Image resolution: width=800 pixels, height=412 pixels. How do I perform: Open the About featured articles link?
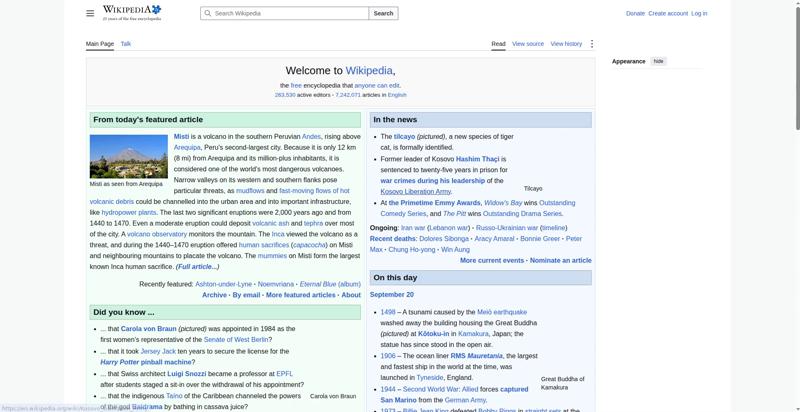tap(351, 295)
